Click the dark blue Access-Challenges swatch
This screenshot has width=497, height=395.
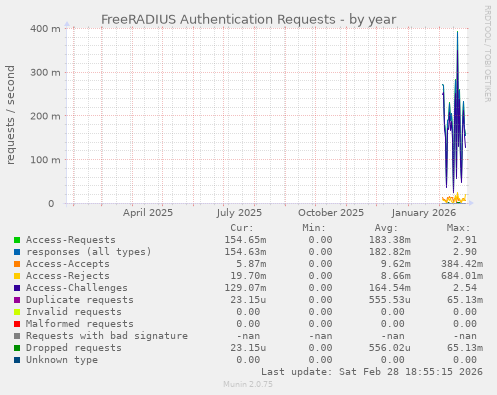point(17,288)
